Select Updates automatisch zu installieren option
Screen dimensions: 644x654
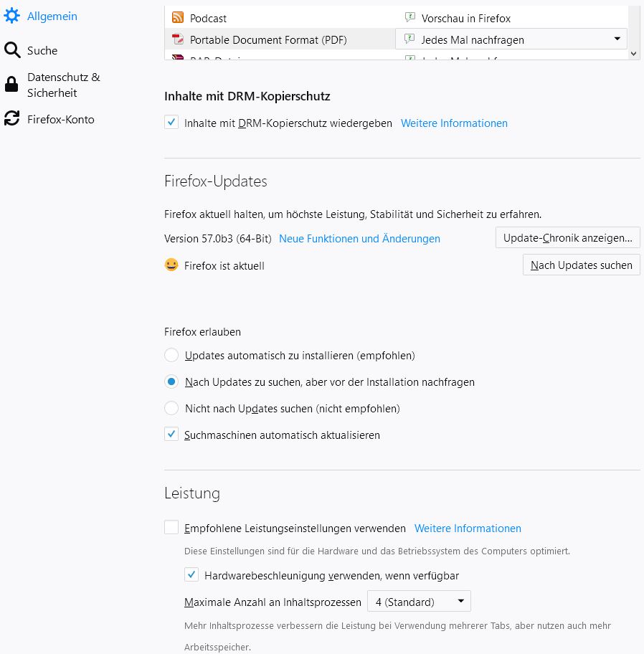(171, 355)
